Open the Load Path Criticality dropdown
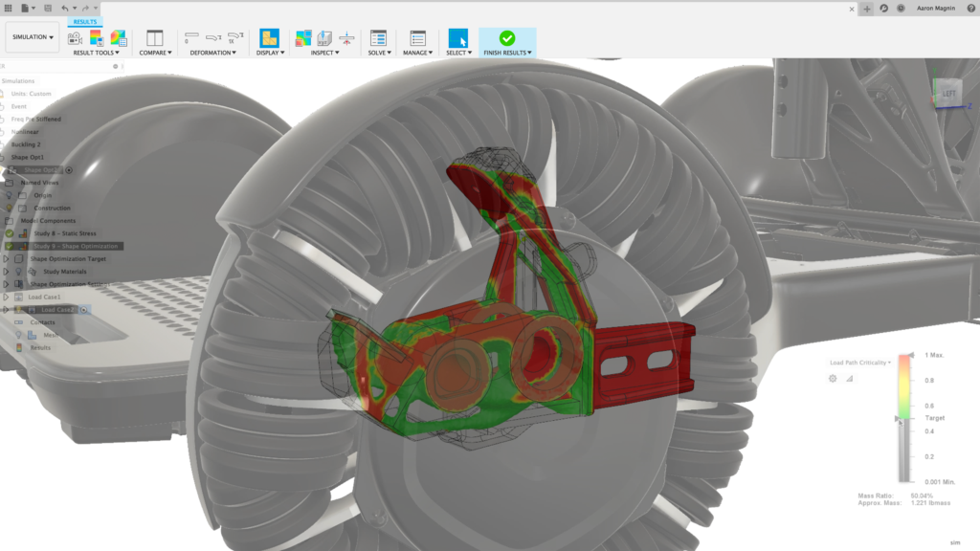The image size is (980, 551). click(860, 363)
